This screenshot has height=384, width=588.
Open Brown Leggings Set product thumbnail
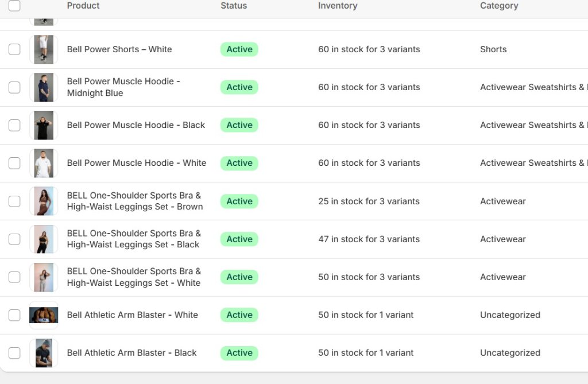click(44, 201)
